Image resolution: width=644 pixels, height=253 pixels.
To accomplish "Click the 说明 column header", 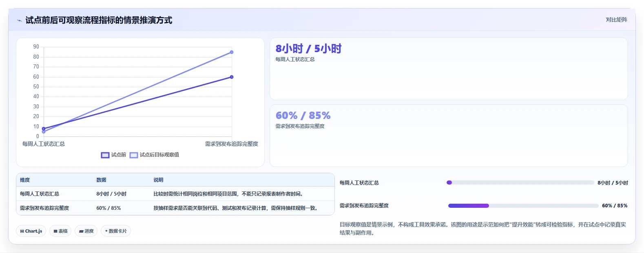I will coord(158,180).
